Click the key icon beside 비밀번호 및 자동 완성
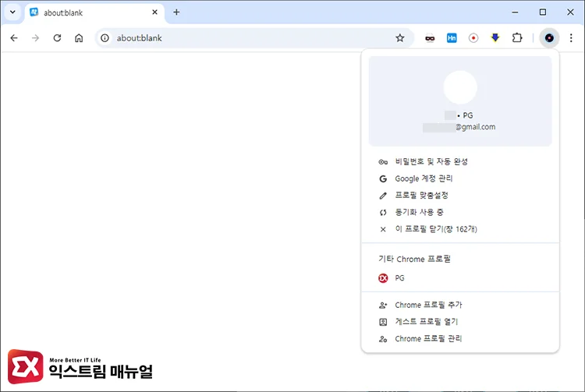Image resolution: width=585 pixels, height=392 pixels. (383, 162)
